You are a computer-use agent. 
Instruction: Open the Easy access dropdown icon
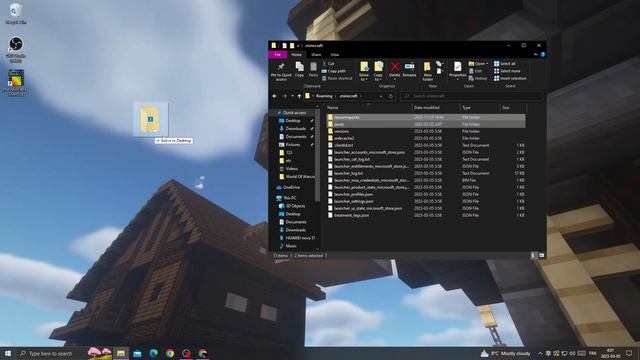point(439,71)
